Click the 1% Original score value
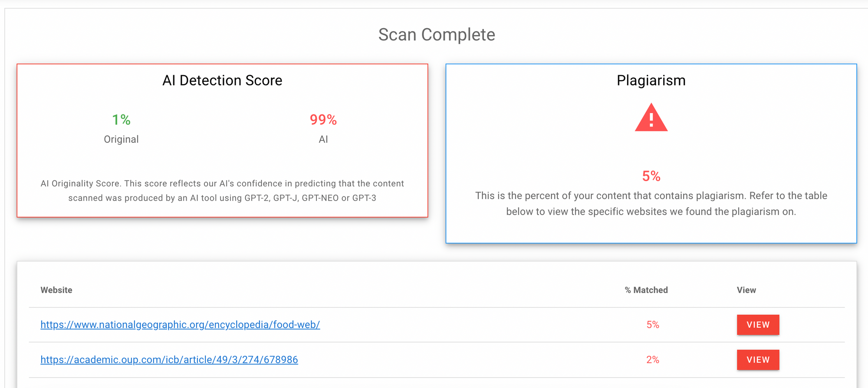The height and width of the screenshot is (388, 868). (121, 120)
